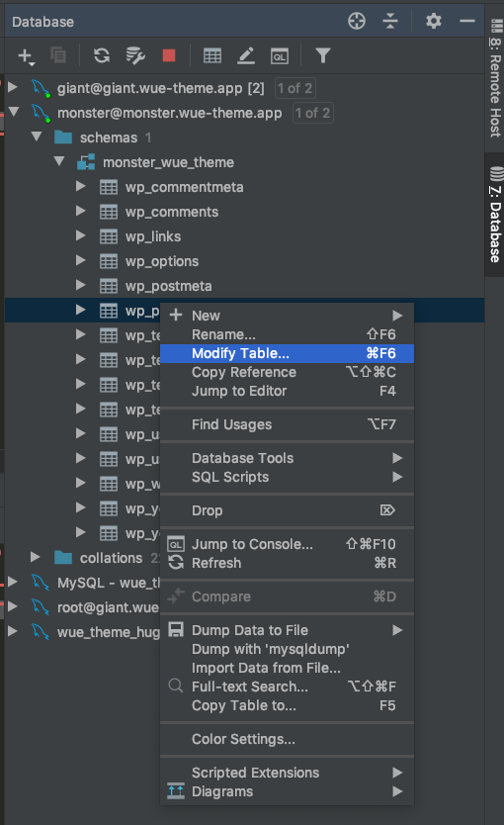Click the monster_wue_theme schema icon
Image resolution: width=504 pixels, height=825 pixels.
pos(86,162)
